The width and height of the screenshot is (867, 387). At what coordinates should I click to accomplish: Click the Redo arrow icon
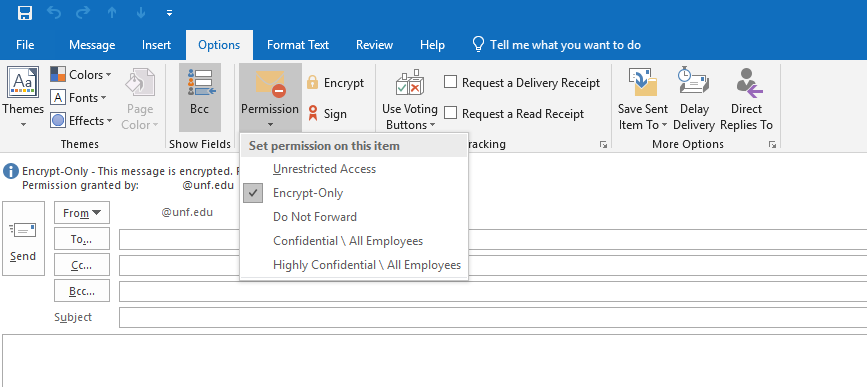tap(83, 13)
